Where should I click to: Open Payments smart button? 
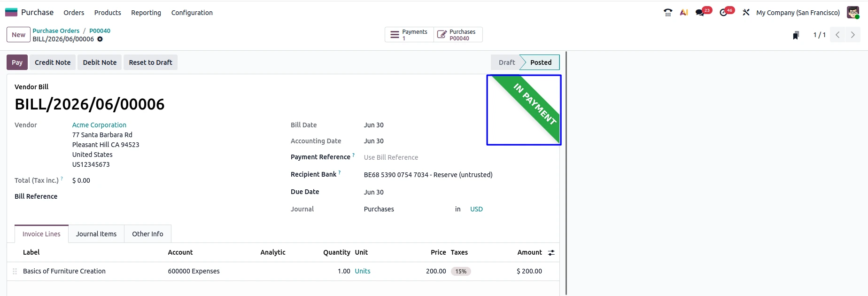[x=409, y=35]
